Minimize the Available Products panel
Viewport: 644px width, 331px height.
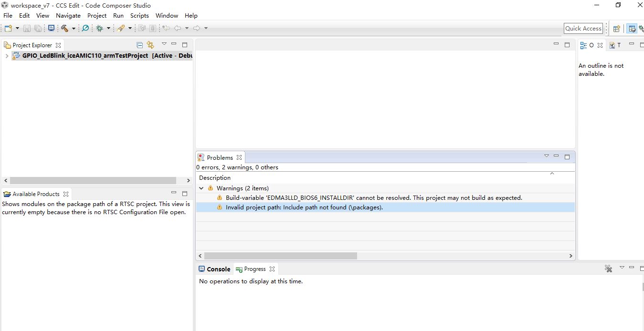click(174, 193)
